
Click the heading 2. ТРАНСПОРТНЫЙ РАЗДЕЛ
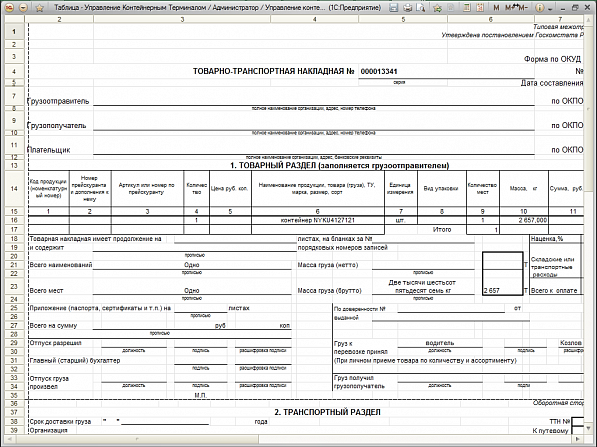pyautogui.click(x=327, y=412)
